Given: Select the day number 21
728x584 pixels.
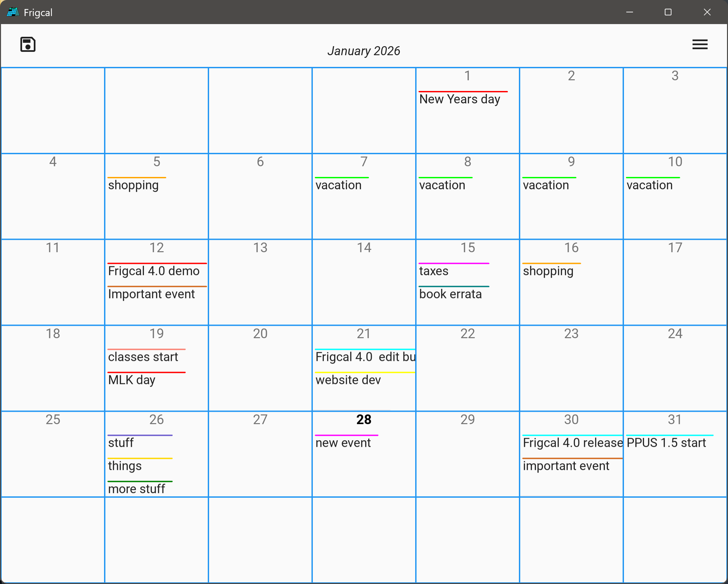Looking at the screenshot, I should click(x=364, y=333).
